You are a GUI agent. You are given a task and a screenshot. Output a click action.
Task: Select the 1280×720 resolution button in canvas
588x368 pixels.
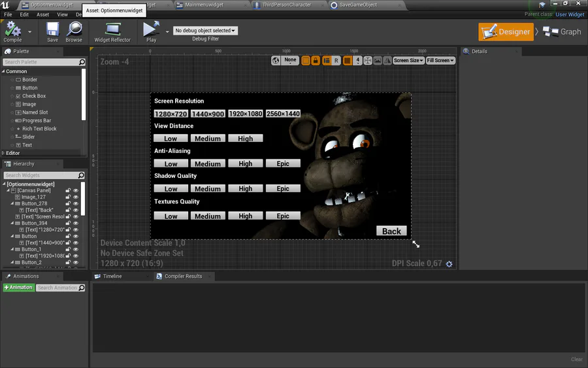[x=171, y=114]
